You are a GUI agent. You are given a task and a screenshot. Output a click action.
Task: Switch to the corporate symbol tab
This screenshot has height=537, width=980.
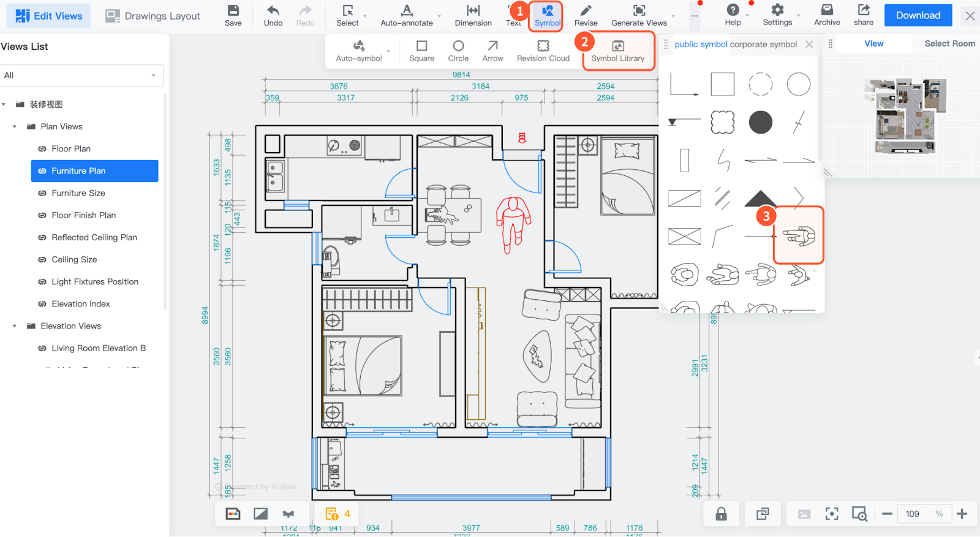point(763,44)
